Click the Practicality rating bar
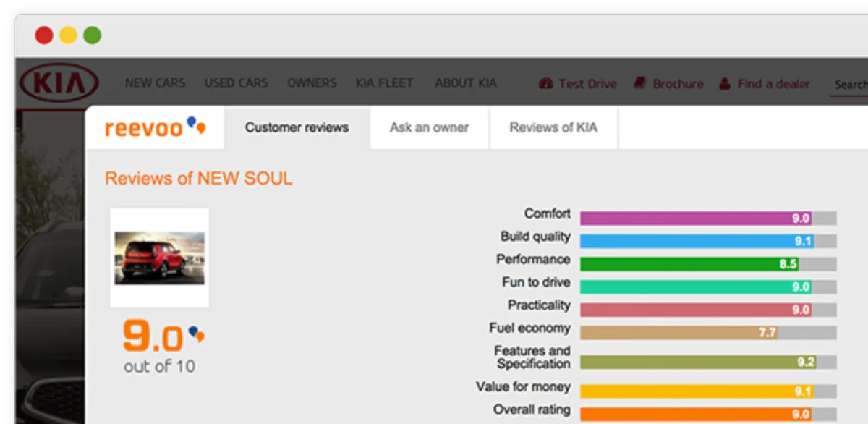The height and width of the screenshot is (424, 868). 708,310
